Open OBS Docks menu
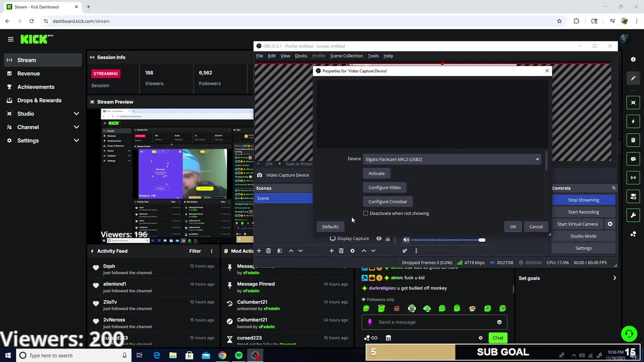This screenshot has height=362, width=644. click(x=301, y=56)
